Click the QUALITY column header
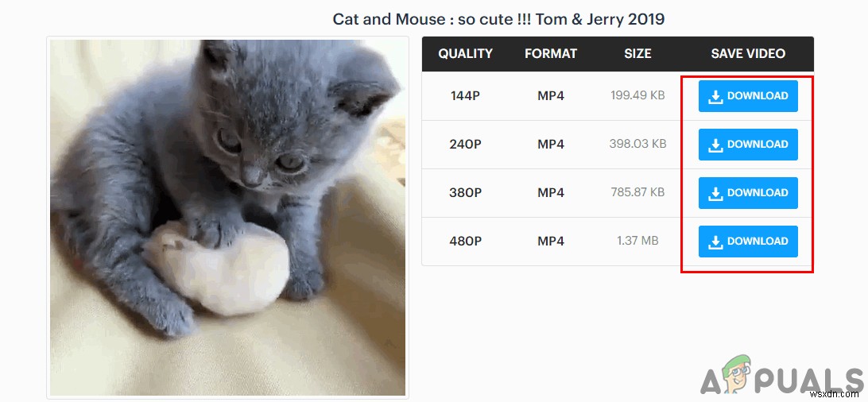The image size is (868, 402). 466,54
